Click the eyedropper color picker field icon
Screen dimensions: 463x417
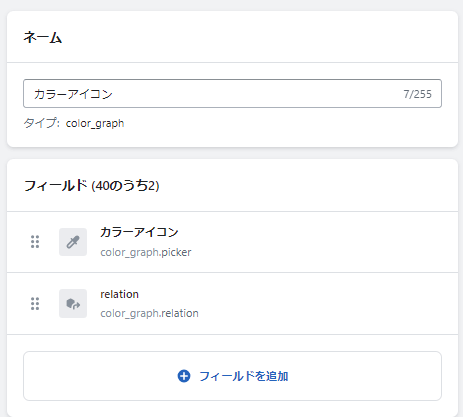point(73,242)
